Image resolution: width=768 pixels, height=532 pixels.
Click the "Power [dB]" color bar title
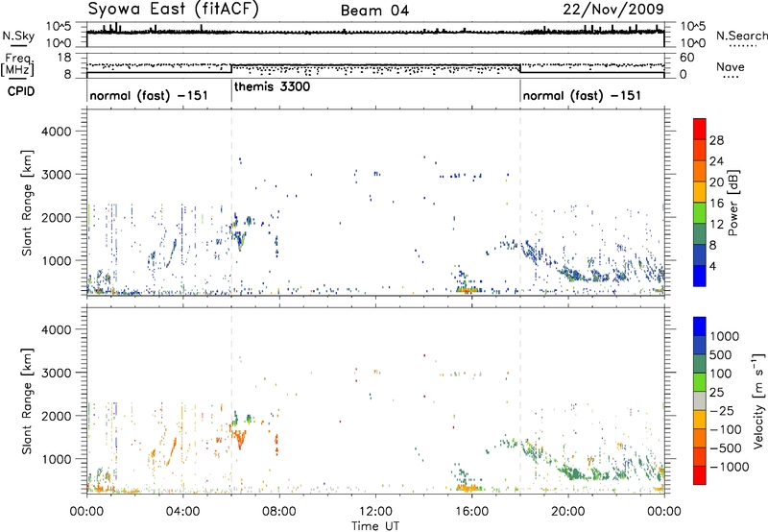pos(732,203)
